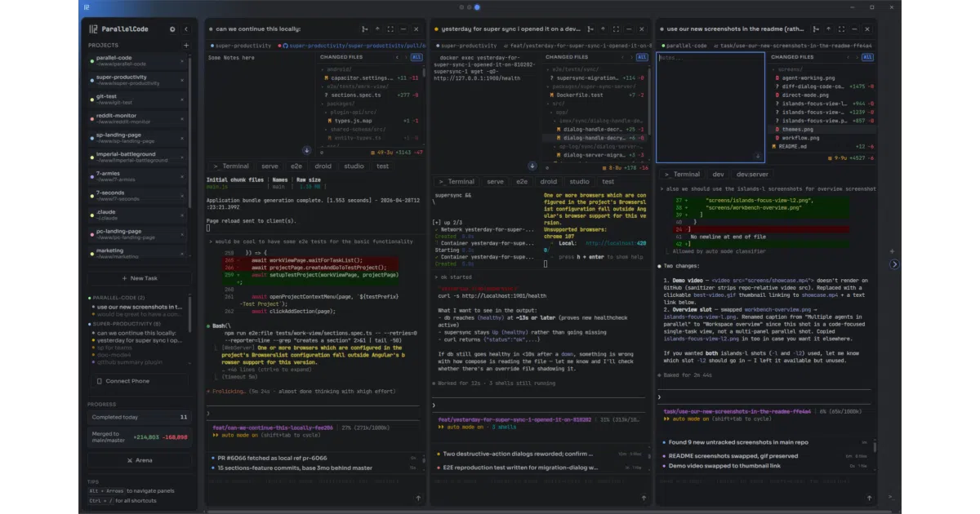This screenshot has height=514, width=980.
Task: Switch to 'studio' tab in first panel
Action: 354,166
